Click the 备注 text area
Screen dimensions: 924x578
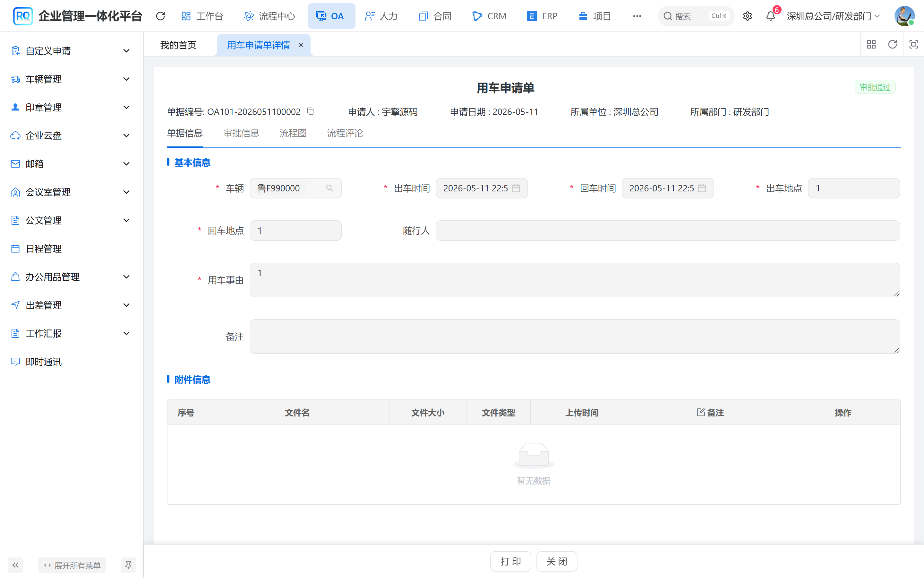click(x=575, y=337)
